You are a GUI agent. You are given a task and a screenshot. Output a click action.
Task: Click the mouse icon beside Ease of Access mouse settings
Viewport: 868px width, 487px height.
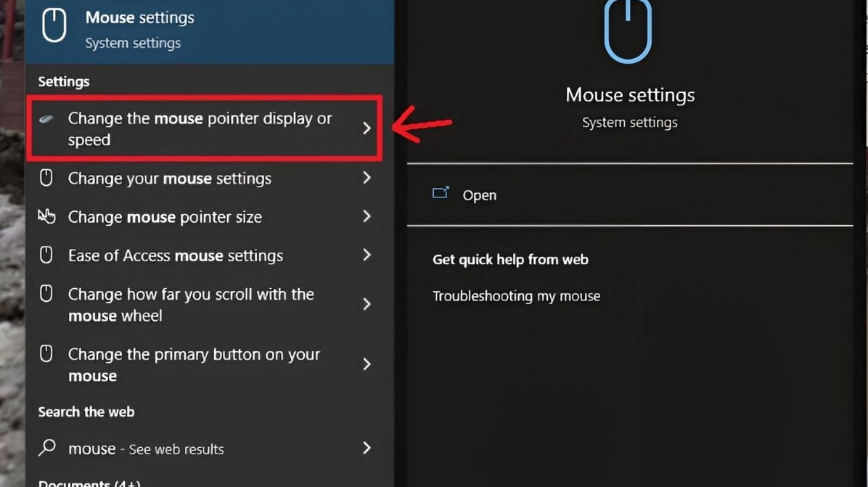[46, 255]
